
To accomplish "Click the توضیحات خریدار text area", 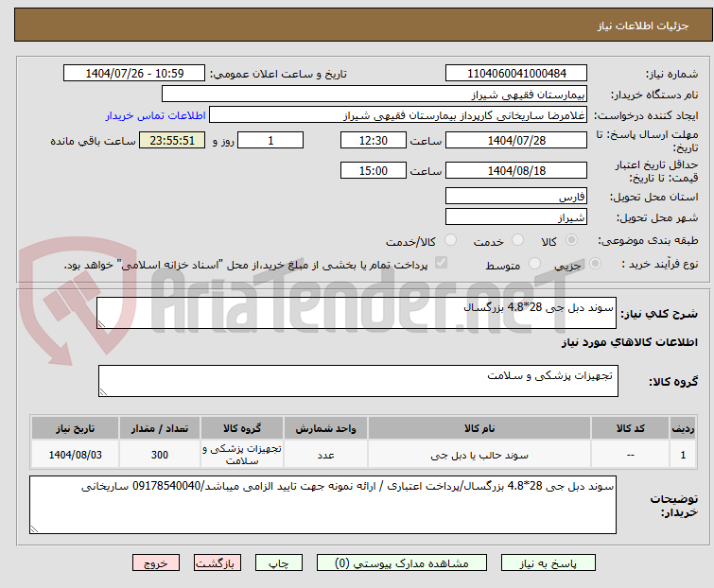I will pos(322,505).
